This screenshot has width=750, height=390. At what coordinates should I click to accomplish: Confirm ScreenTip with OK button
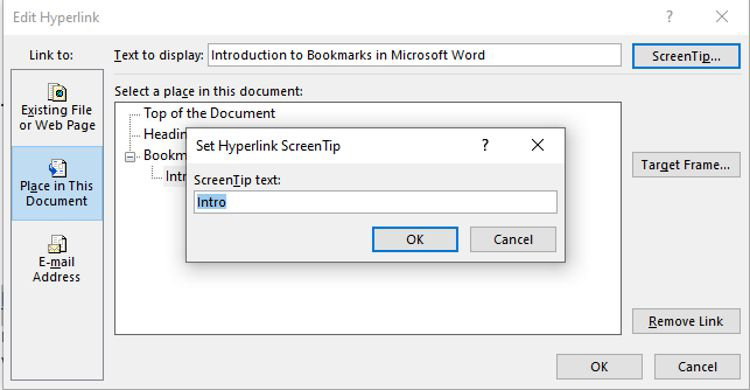[x=415, y=239]
